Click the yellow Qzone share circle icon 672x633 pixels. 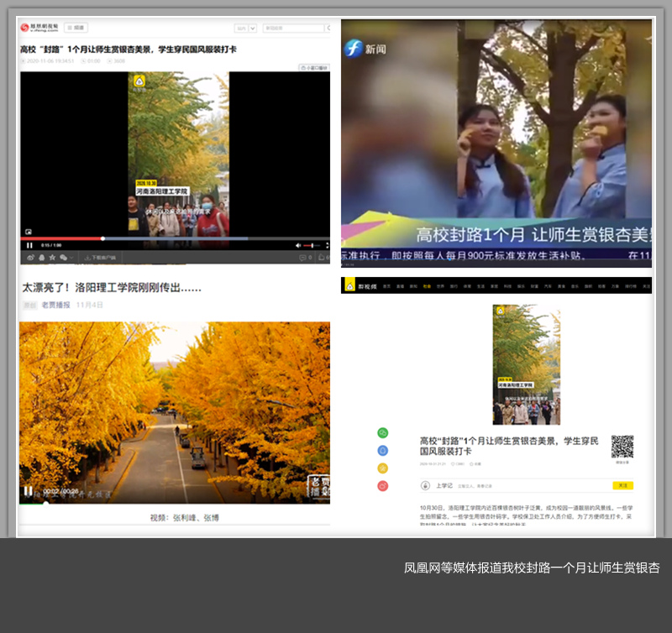383,468
